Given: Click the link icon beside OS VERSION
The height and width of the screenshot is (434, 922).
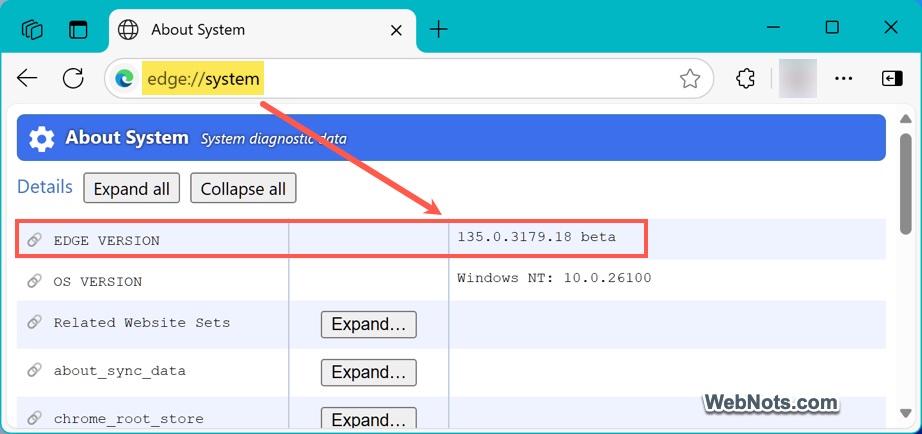Looking at the screenshot, I should [x=35, y=281].
